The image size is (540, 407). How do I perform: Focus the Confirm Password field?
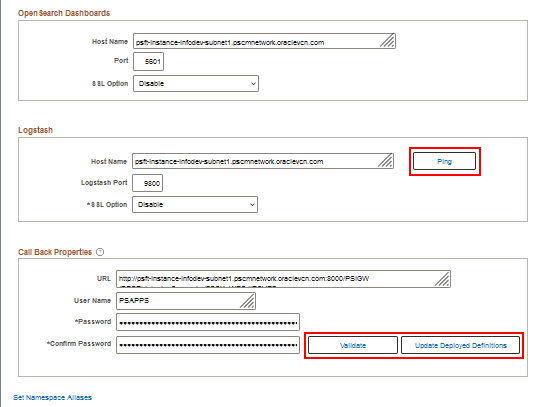tap(208, 345)
